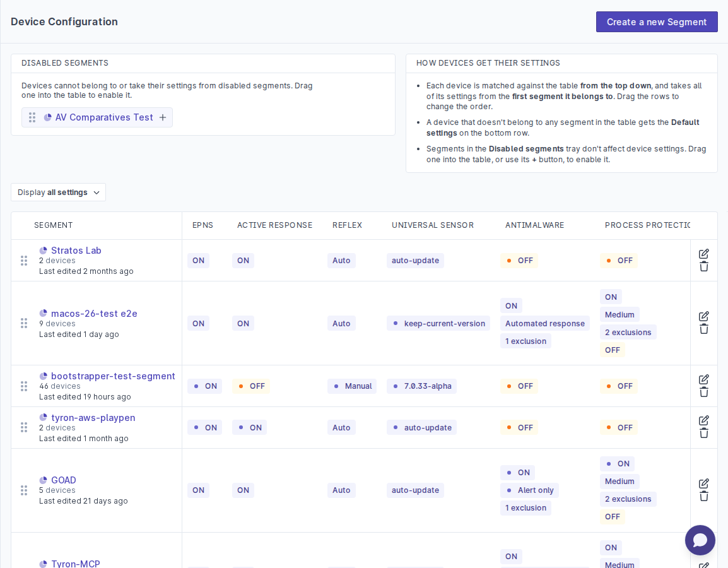The image size is (728, 568).
Task: Open the bootstrapper-test-segment link
Action: point(113,376)
